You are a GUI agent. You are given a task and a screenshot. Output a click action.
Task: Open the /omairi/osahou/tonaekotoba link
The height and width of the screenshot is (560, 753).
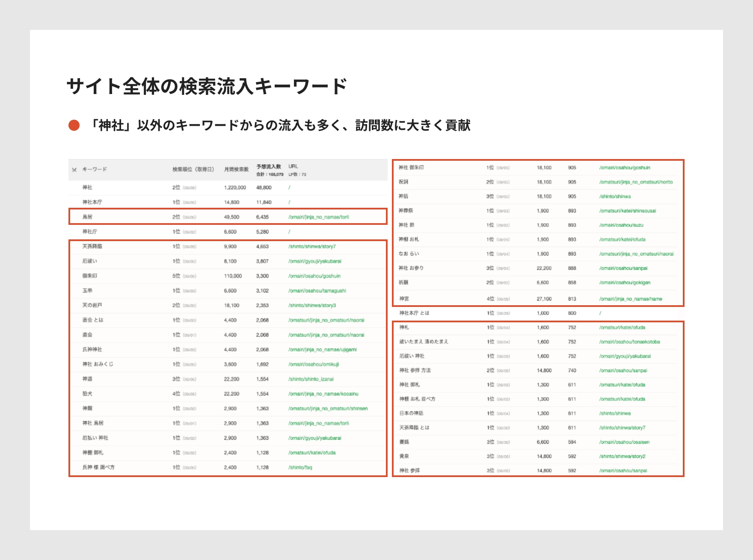point(629,342)
